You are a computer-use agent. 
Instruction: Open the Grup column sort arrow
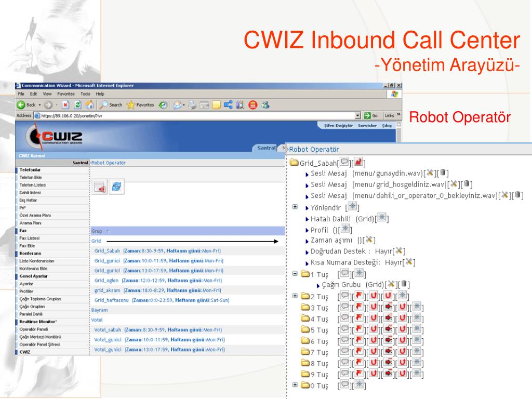(x=108, y=231)
